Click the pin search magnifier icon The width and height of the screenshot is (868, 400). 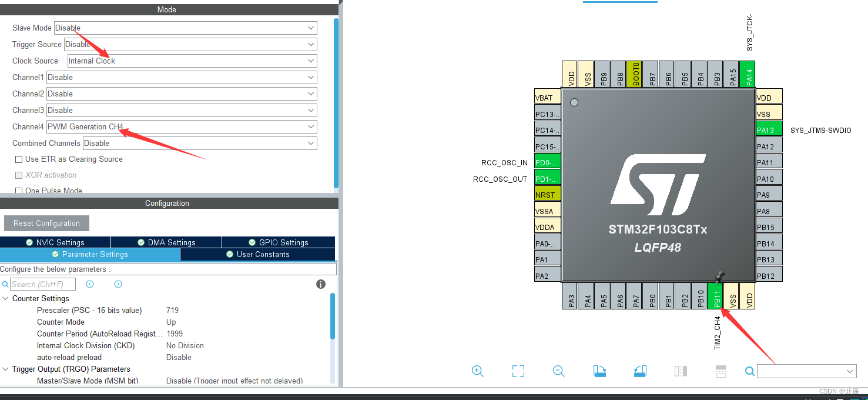[749, 371]
